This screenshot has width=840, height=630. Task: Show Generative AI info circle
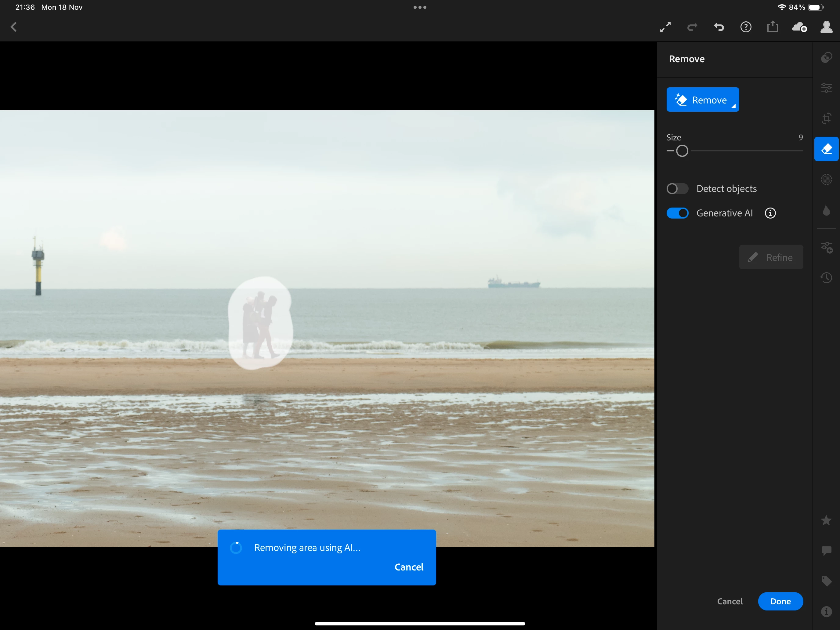[x=770, y=213]
